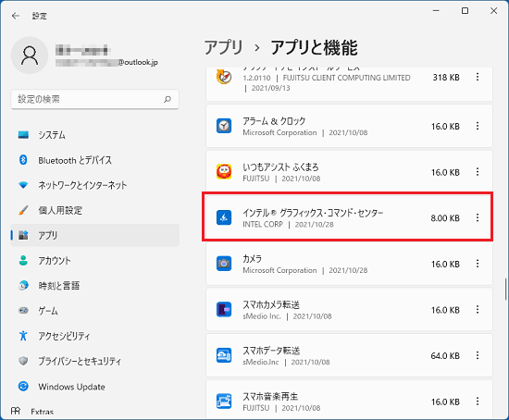Viewport: 509px width, 420px height.
Task: Click the search magnifier icon
Action: click(168, 99)
